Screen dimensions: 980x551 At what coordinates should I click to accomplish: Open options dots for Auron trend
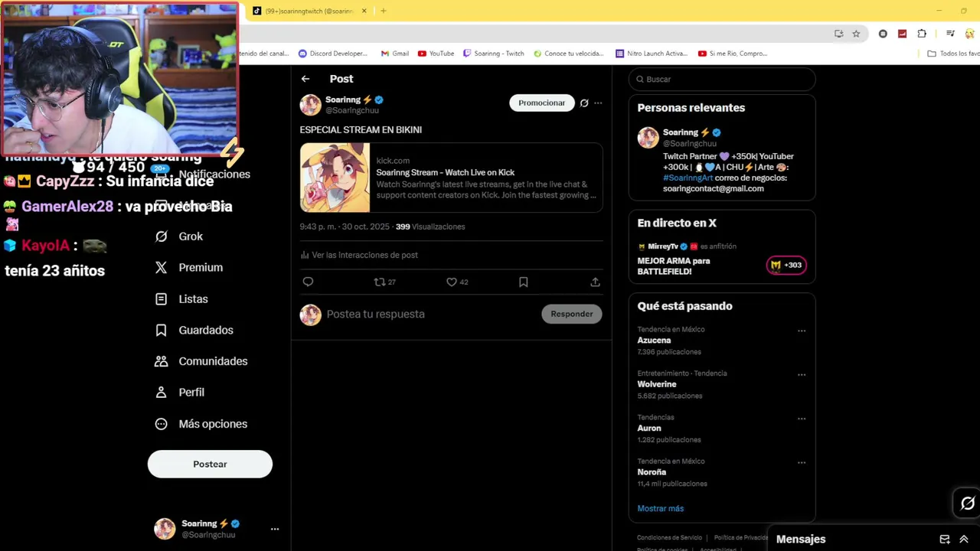coord(802,419)
